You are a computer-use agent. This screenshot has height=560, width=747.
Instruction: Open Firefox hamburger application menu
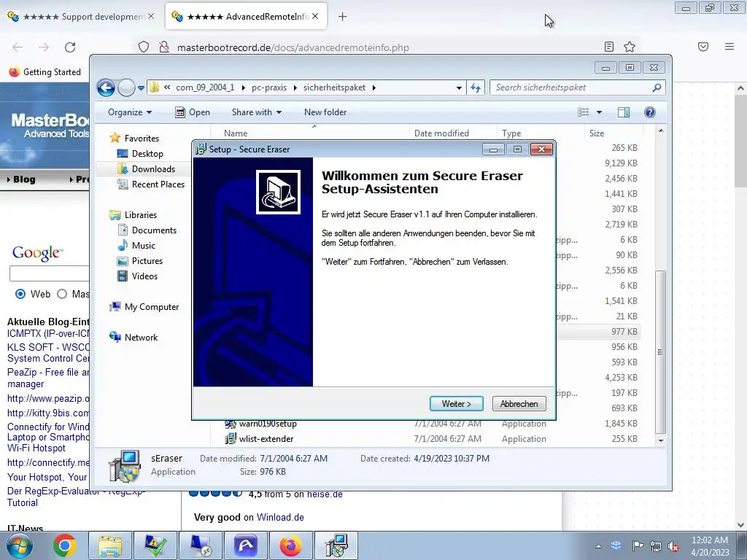[x=729, y=47]
